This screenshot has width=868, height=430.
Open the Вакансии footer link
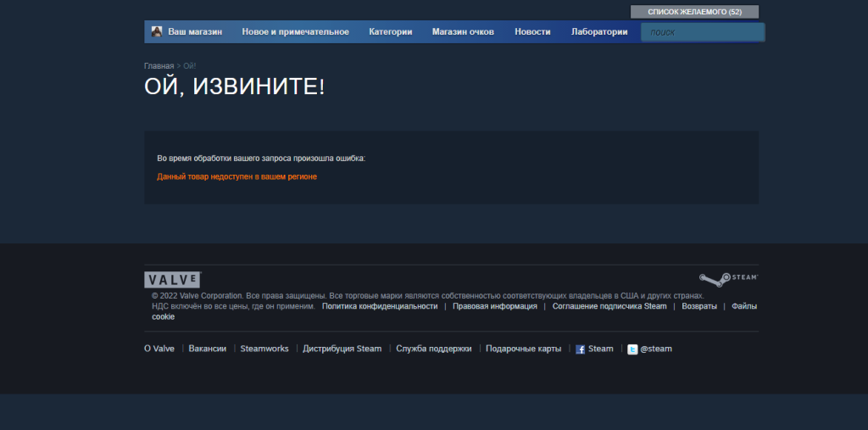tap(208, 349)
